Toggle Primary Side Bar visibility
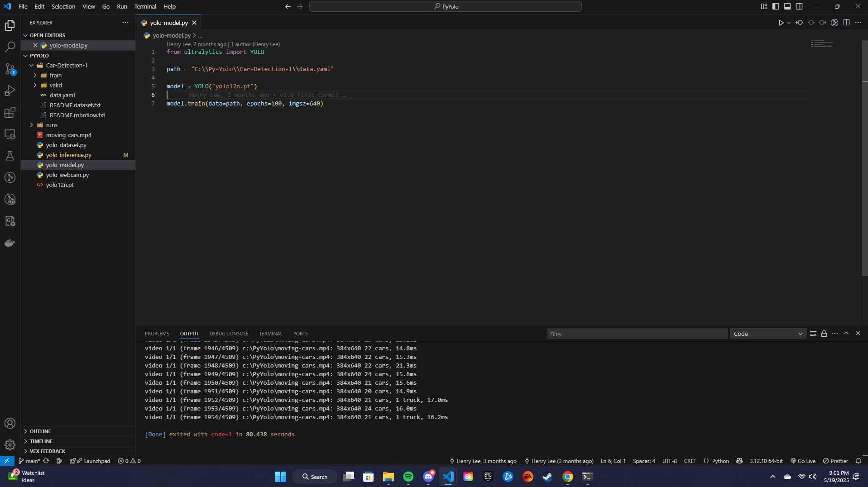This screenshot has height=487, width=868. pyautogui.click(x=776, y=6)
